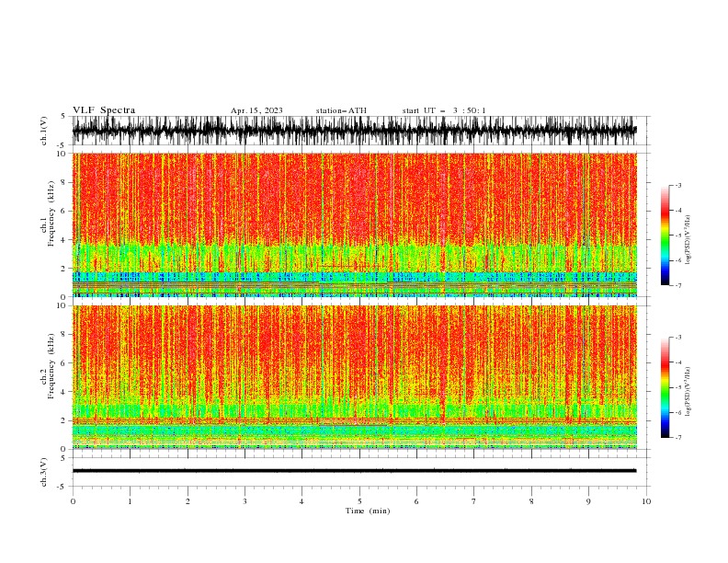This screenshot has width=728, height=563.
Task: Click the "8" kHz tick on ch.1 frequency axis
Action: [x=63, y=182]
